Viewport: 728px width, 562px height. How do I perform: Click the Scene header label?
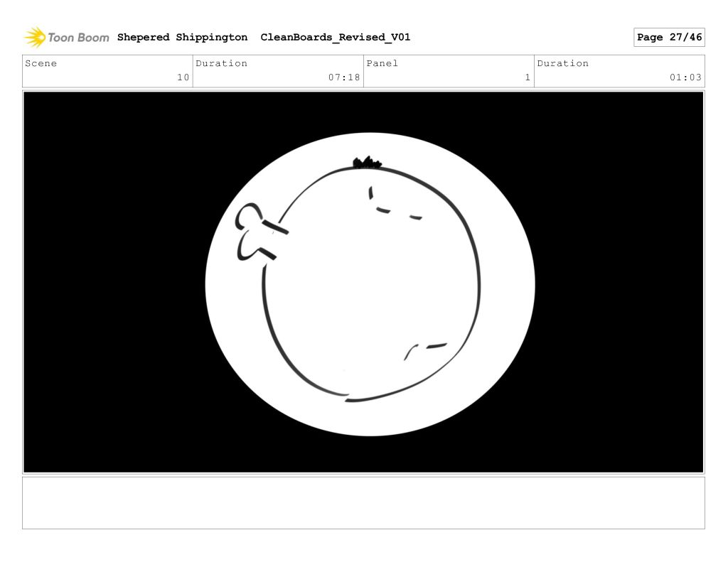click(x=41, y=63)
